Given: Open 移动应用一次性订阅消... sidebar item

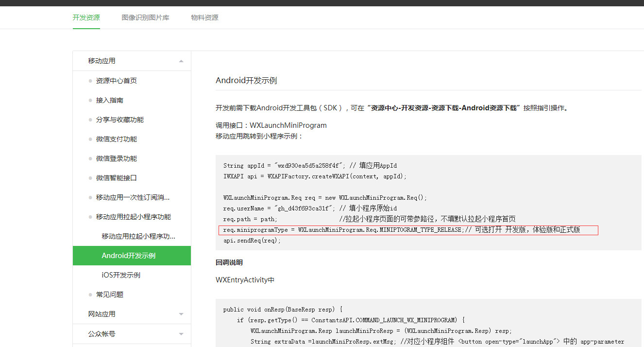Looking at the screenshot, I should [133, 197].
